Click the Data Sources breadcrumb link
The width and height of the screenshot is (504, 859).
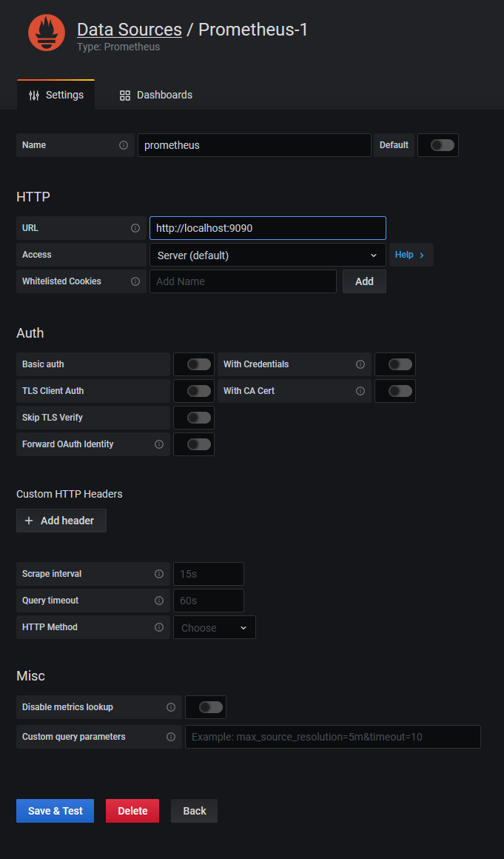(x=129, y=30)
